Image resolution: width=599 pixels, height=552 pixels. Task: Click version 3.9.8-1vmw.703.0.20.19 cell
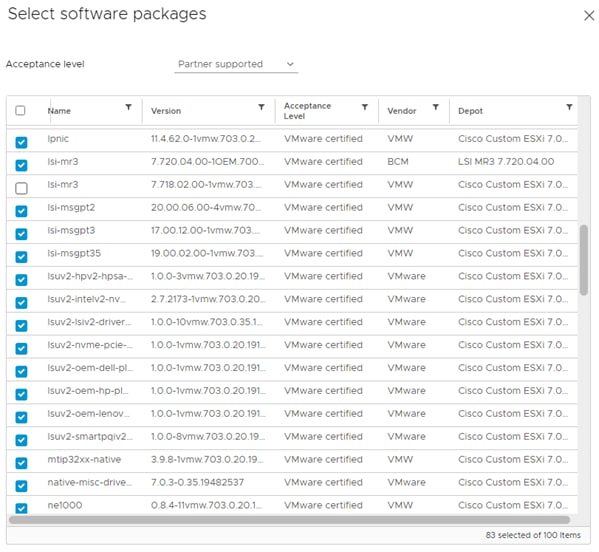[207, 460]
